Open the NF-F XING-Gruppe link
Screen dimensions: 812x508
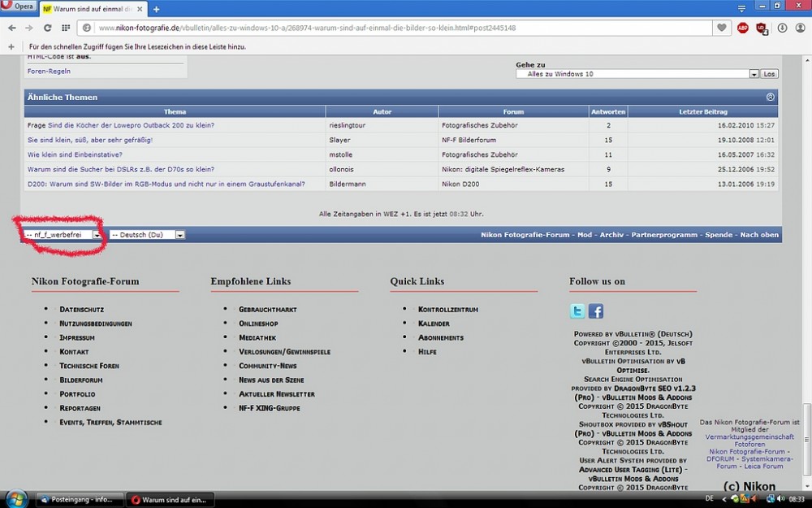point(270,408)
